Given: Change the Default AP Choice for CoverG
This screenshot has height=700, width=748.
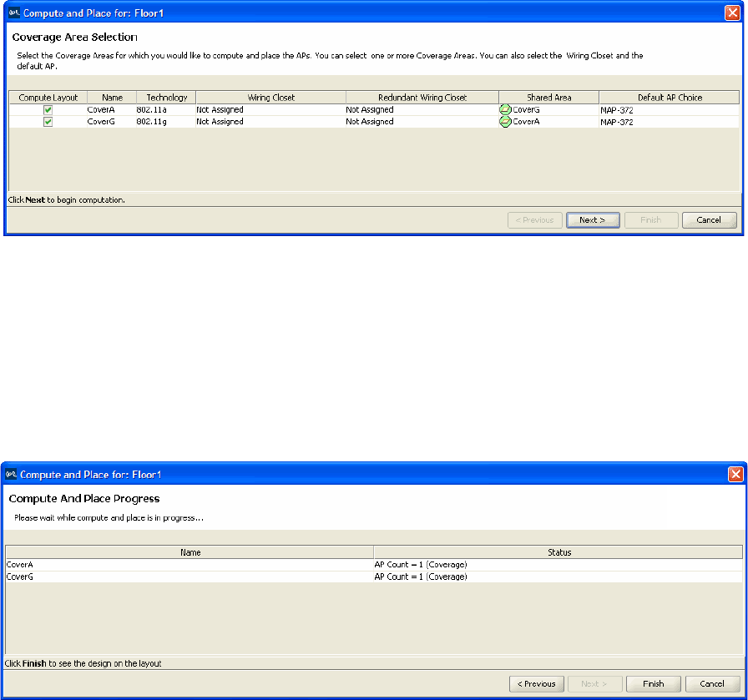Looking at the screenshot, I should [668, 122].
